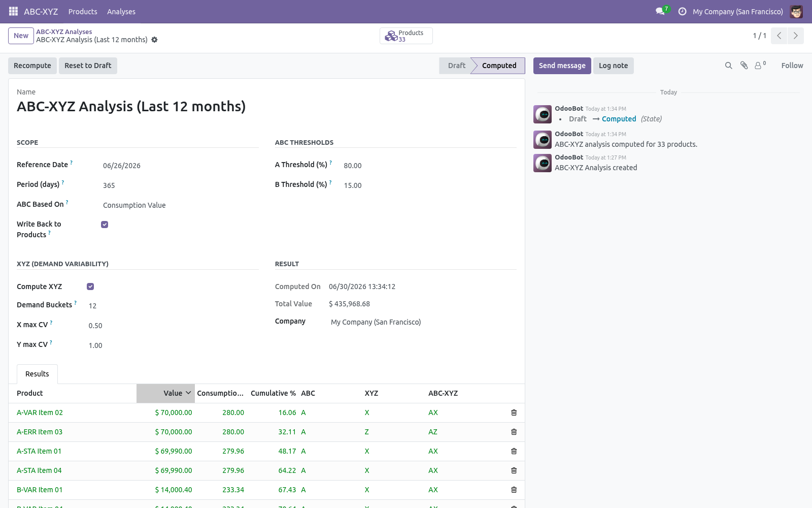Go to previous record arrow

(x=779, y=36)
